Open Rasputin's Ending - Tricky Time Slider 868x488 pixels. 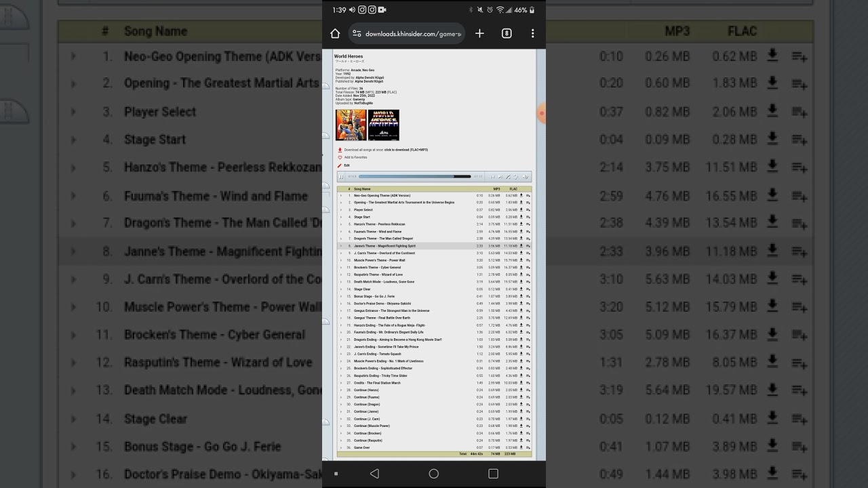(x=380, y=375)
